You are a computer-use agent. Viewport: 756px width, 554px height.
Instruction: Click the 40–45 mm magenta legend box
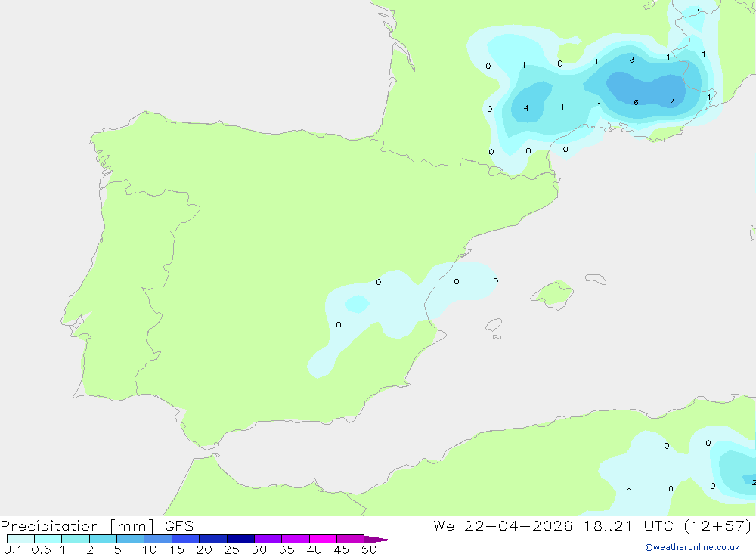tap(323, 539)
